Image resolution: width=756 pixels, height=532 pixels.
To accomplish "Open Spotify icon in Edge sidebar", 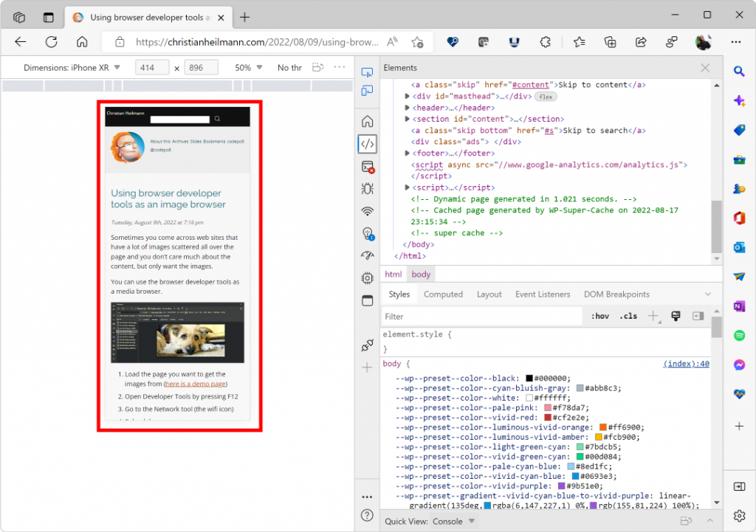I will point(739,336).
